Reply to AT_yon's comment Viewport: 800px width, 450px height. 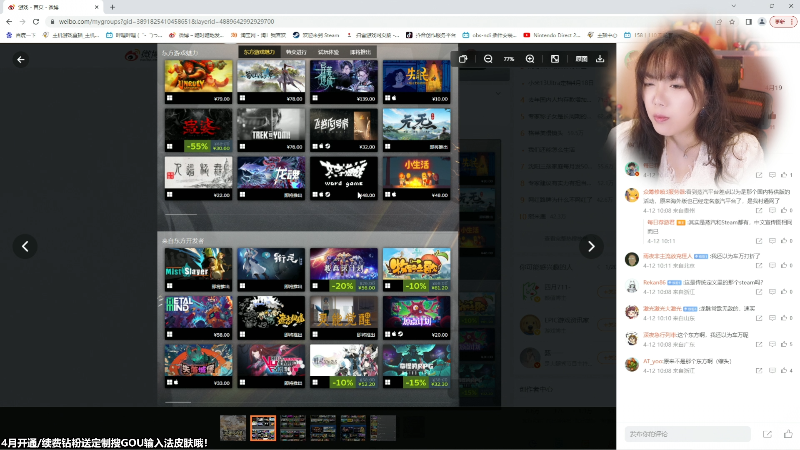point(772,370)
